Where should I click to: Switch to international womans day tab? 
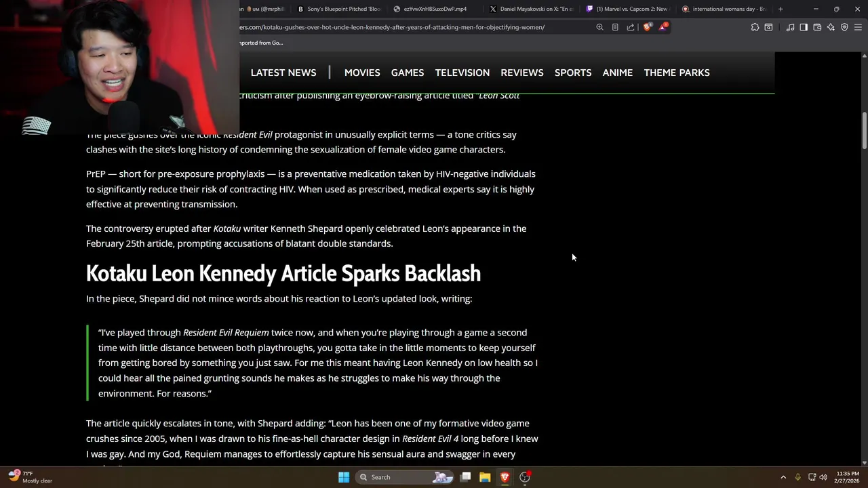pos(724,9)
